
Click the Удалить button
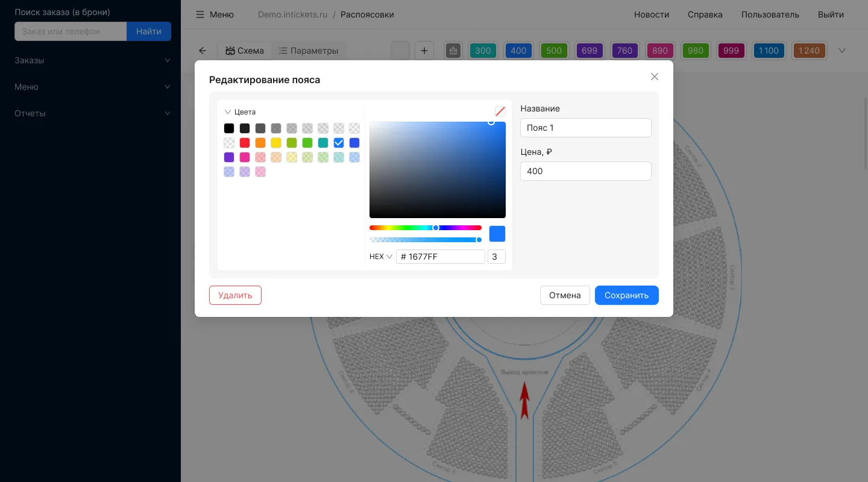point(235,295)
